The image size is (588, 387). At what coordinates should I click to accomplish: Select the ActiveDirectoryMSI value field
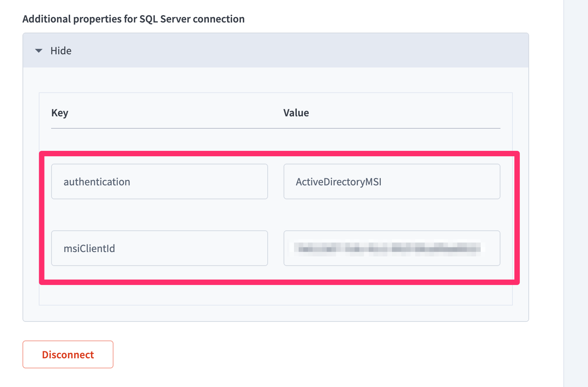tap(392, 181)
